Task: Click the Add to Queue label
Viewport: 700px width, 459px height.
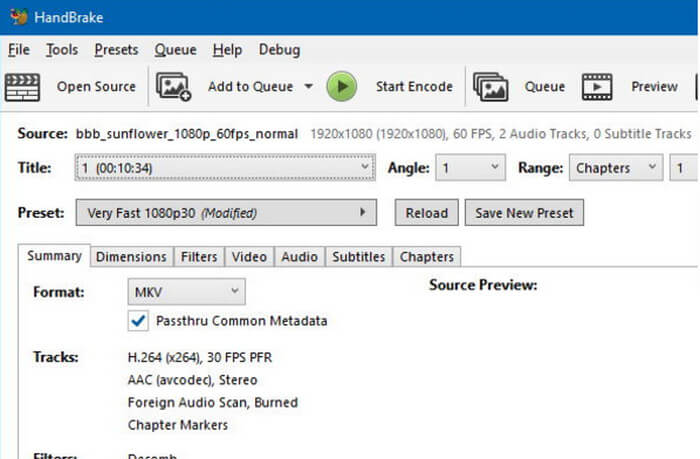Action: click(x=250, y=87)
